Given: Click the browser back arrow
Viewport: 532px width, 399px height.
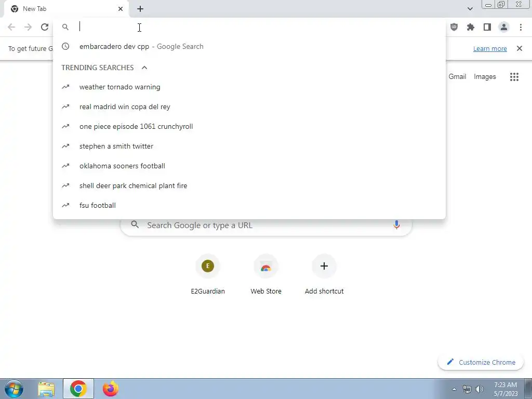Looking at the screenshot, I should (11, 27).
